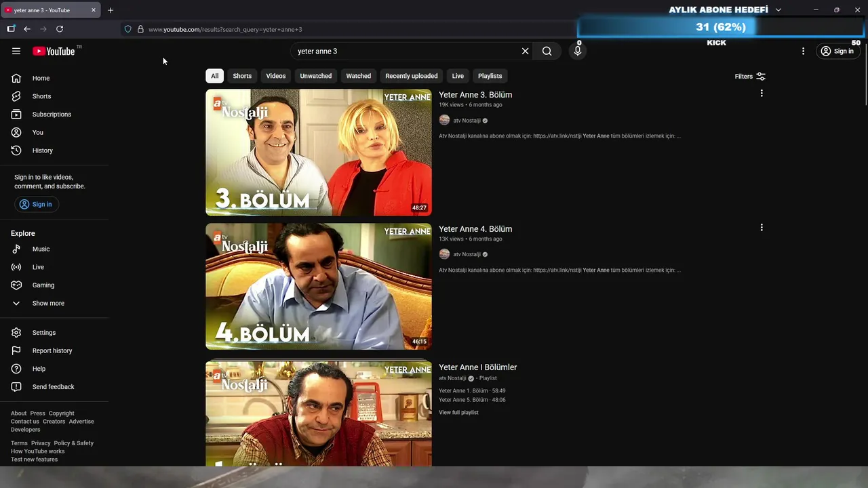The height and width of the screenshot is (488, 868).
Task: Open How YouTube works footer link
Action: point(37,451)
